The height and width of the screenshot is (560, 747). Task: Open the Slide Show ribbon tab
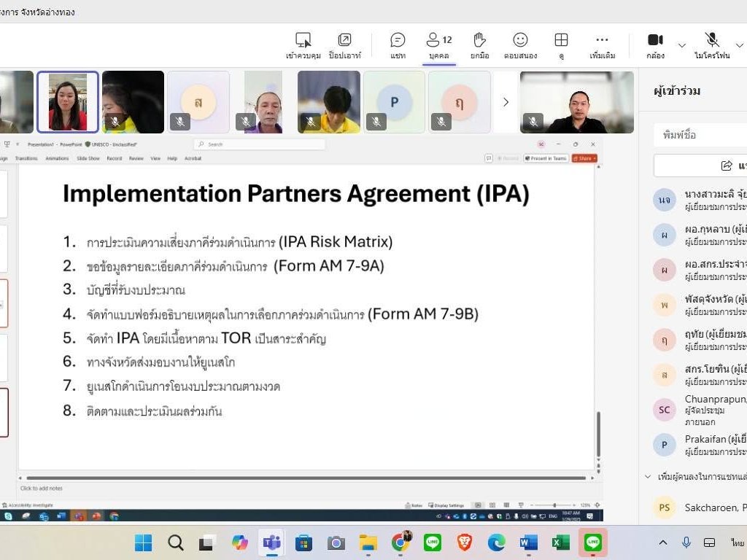click(88, 158)
